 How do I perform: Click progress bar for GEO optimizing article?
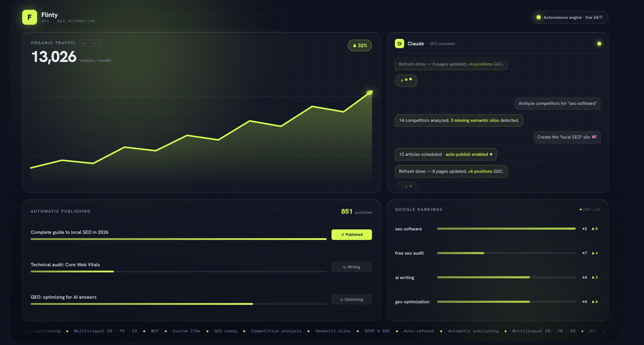coord(179,304)
